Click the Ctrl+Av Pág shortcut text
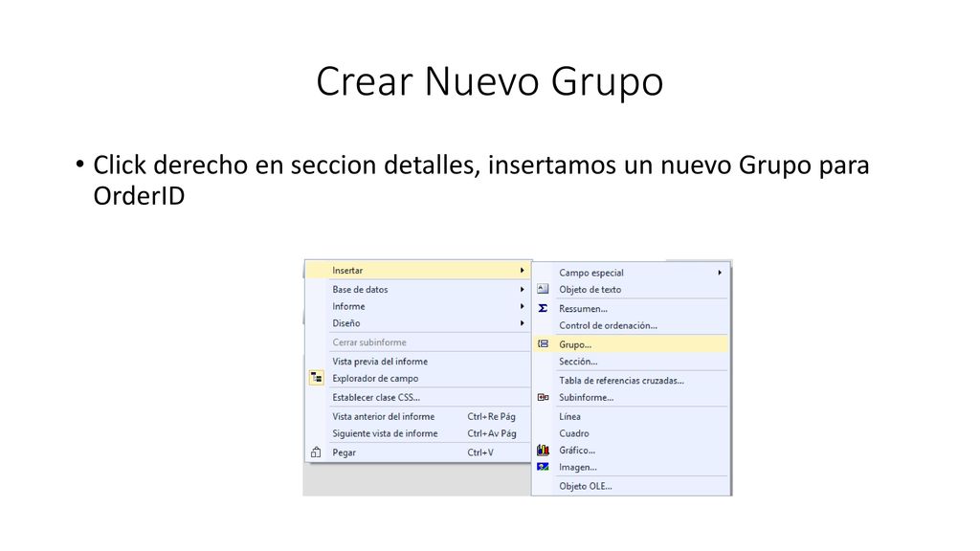Image resolution: width=980 pixels, height=551 pixels. (492, 433)
